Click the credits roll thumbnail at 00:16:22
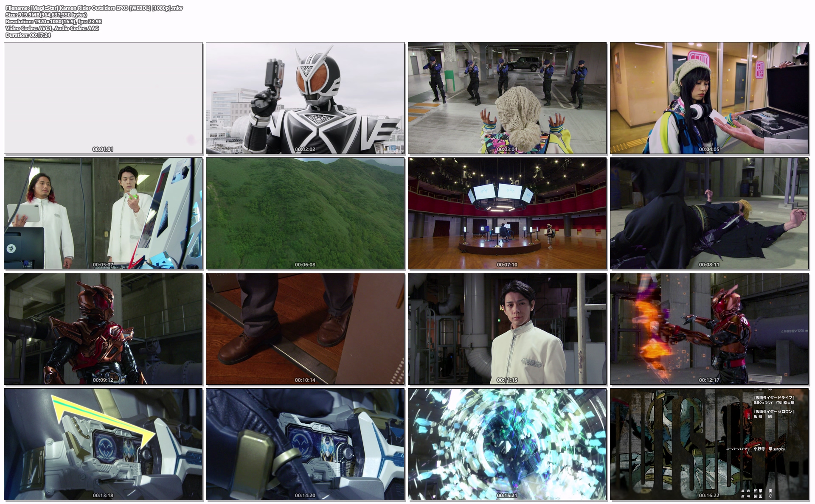 [709, 444]
